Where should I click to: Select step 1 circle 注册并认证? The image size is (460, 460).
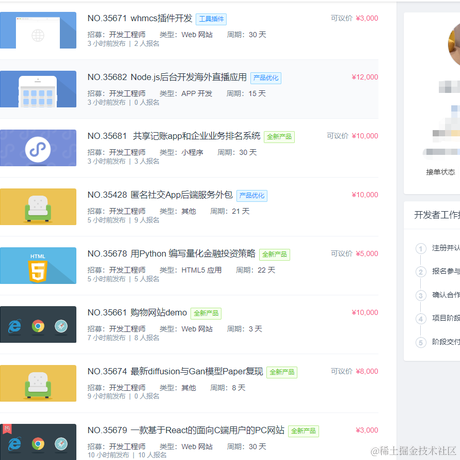[x=421, y=248]
